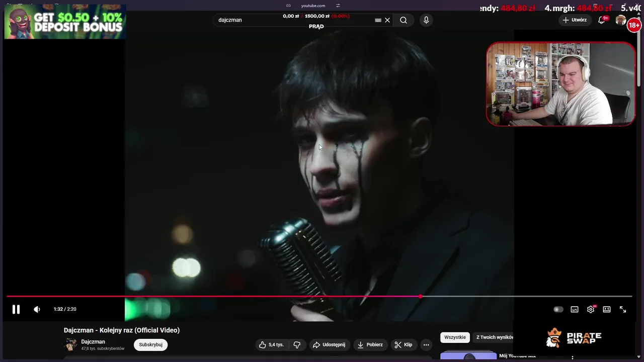Click the progress bar scrubber dot
The image size is (644, 362).
tap(421, 296)
